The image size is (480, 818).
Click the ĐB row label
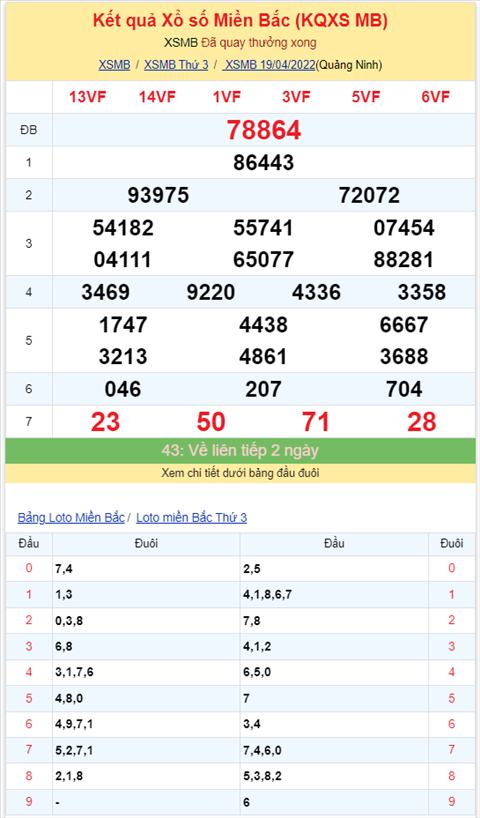point(29,130)
